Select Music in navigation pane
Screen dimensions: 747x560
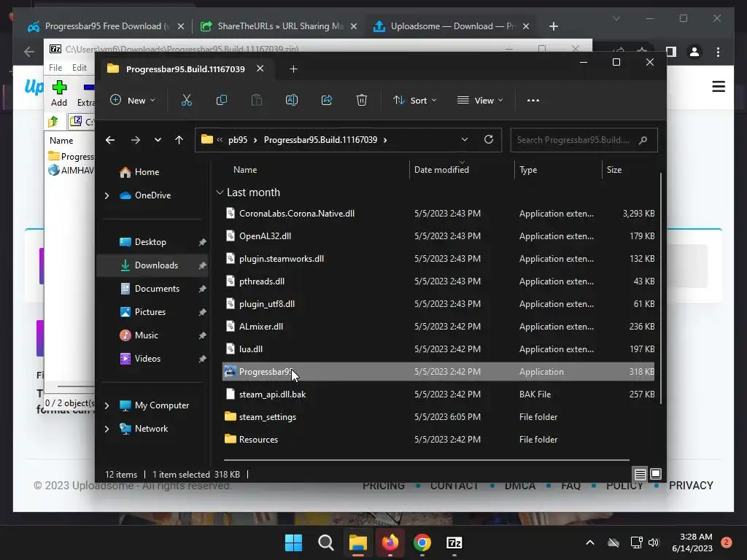tap(146, 335)
